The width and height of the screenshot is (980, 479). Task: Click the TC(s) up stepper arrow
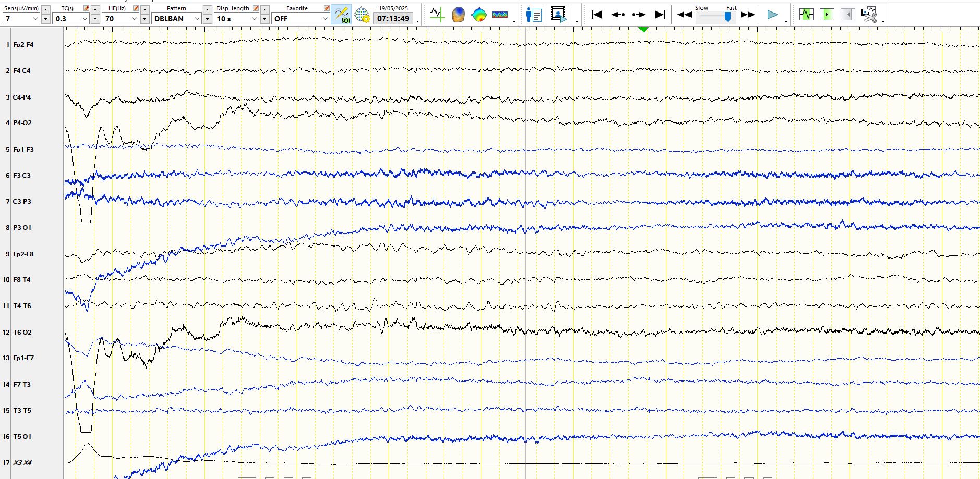click(x=95, y=9)
